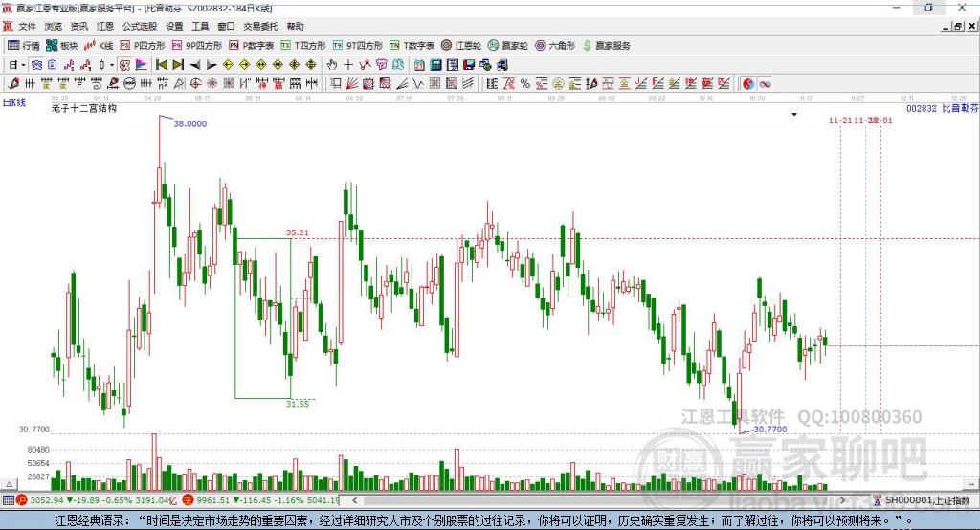Select the 30.7700 low price label near candles

coord(770,430)
